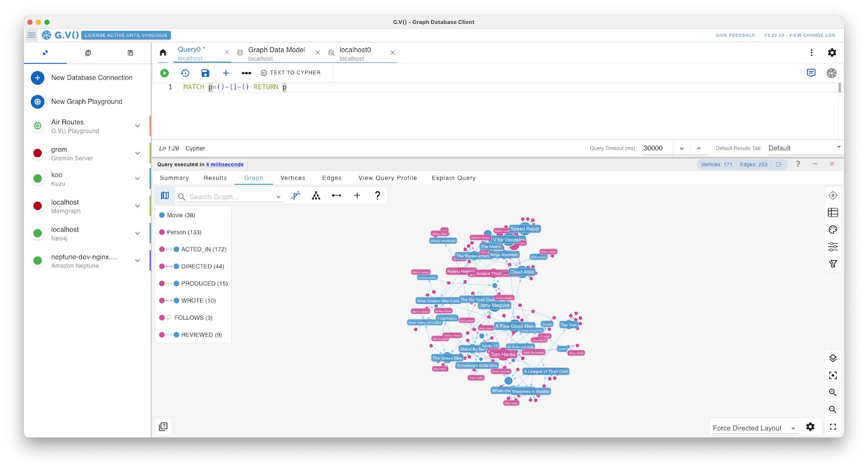Viewport: 868px width, 469px height.
Task: Open the View Query Profile tab
Action: point(388,178)
